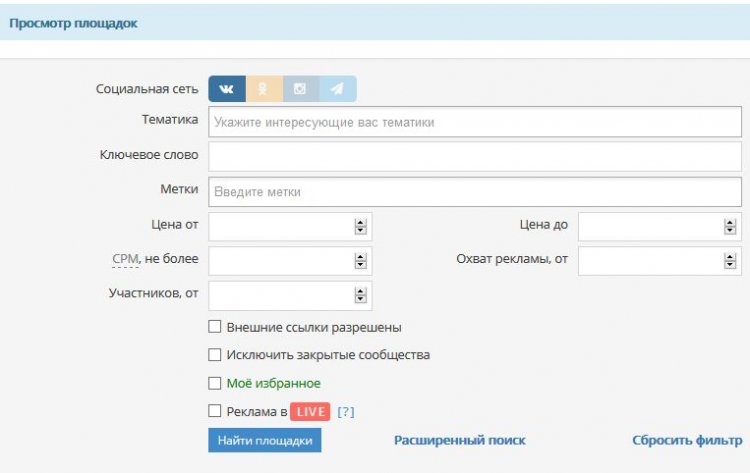750x473 pixels.
Task: Open the [?] help hint for LIVE
Action: click(x=346, y=412)
